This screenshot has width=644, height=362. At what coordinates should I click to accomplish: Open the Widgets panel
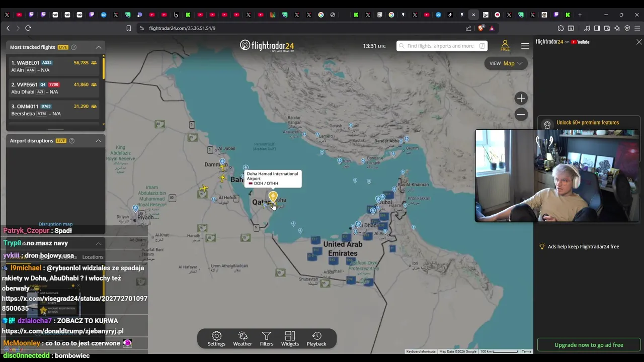point(290,339)
